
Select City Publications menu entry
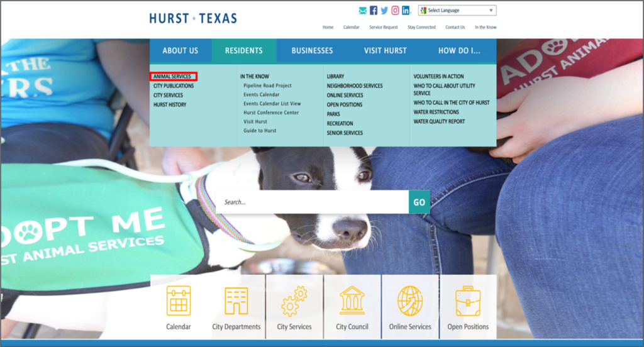click(x=174, y=86)
